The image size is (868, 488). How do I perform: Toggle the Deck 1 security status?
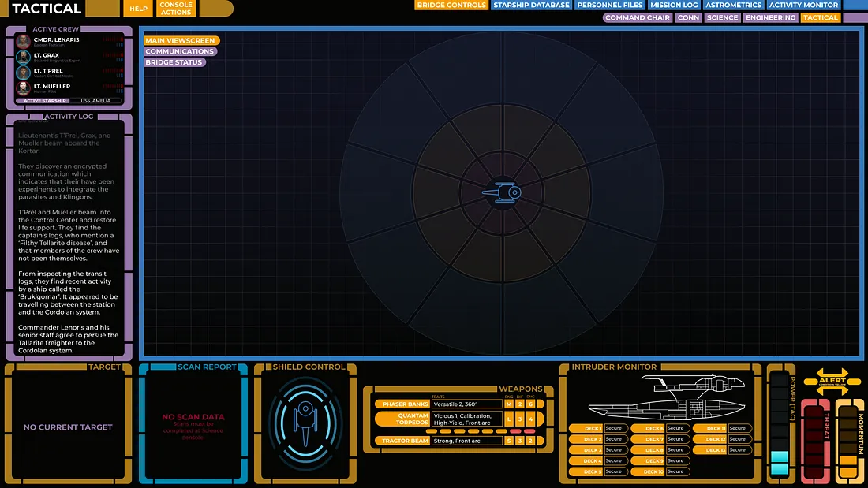tap(615, 428)
